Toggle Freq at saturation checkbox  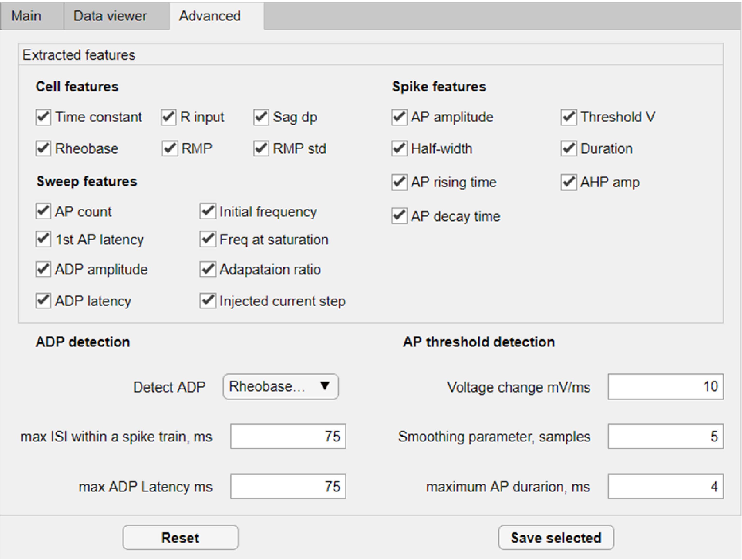coord(208,239)
